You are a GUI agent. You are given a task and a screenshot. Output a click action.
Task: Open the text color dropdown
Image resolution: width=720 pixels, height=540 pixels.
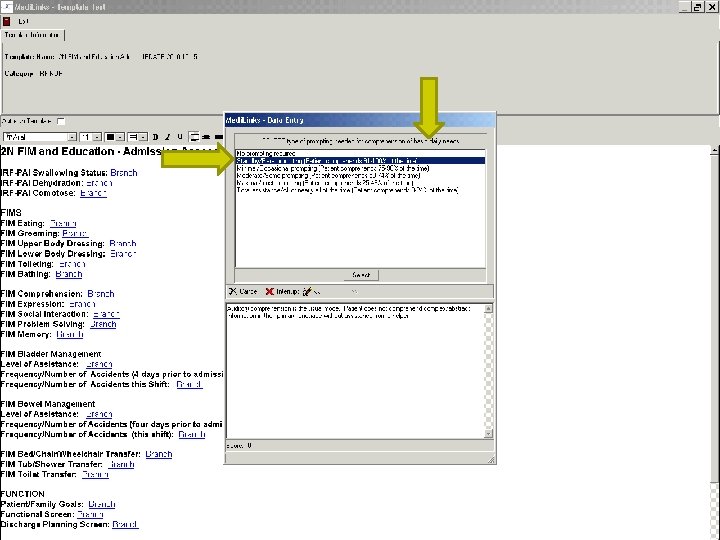120,137
